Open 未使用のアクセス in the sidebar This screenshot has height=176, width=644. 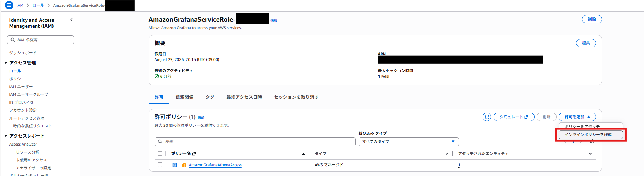coord(31,160)
